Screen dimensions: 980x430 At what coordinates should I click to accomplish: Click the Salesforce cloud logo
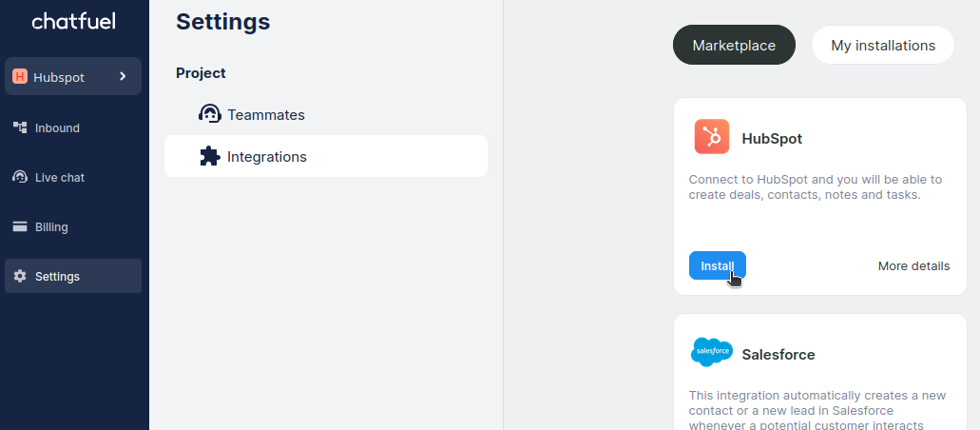(x=711, y=353)
